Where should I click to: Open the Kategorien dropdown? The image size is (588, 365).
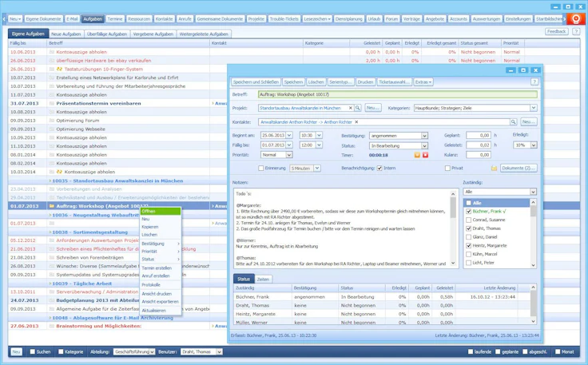[533, 108]
